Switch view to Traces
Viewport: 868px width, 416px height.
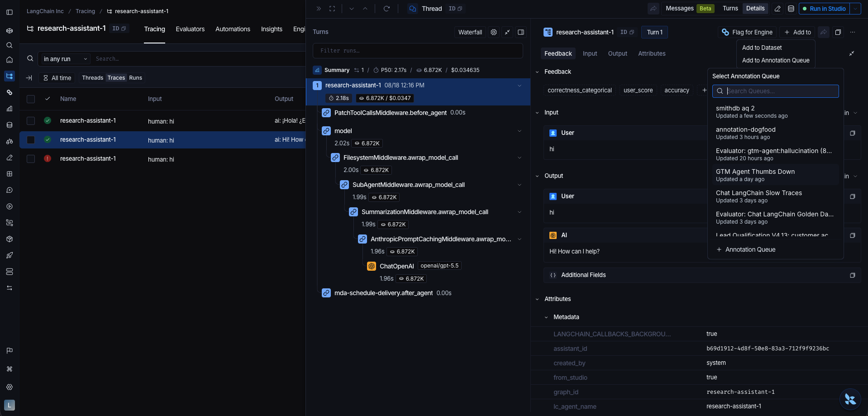116,78
